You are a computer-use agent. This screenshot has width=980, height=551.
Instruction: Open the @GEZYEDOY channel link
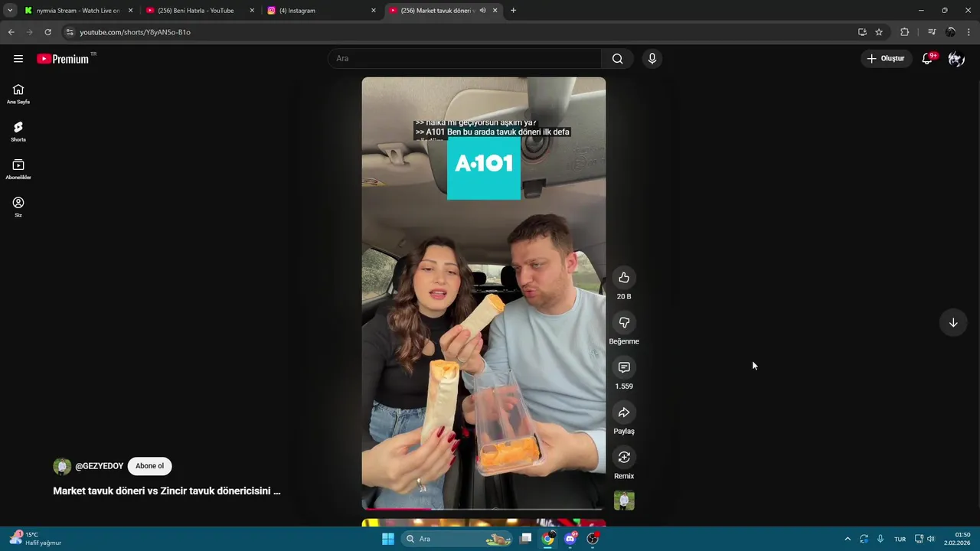tap(100, 466)
